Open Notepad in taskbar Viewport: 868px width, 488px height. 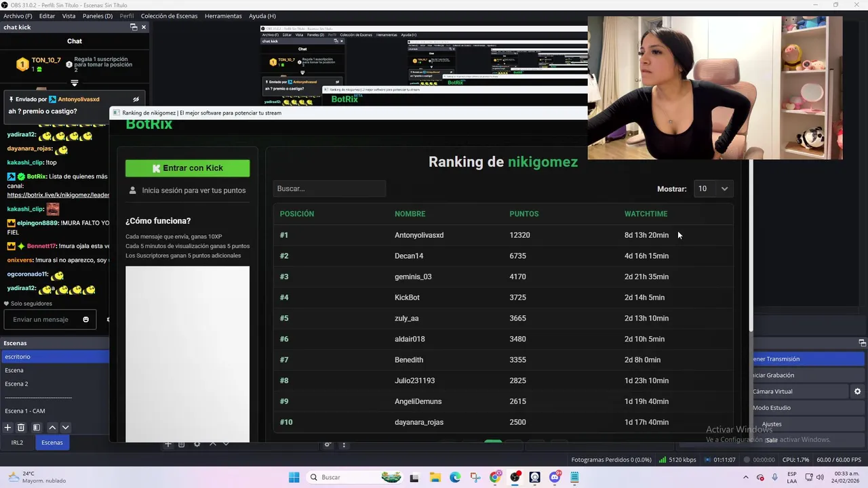(574, 477)
